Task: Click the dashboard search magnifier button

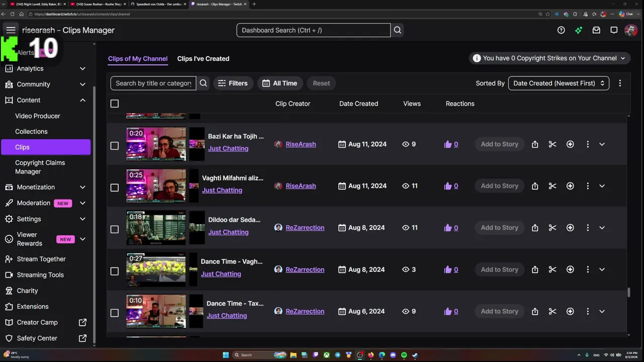Action: (397, 30)
